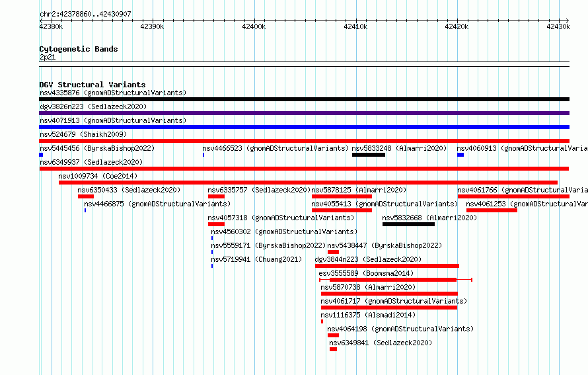The height and width of the screenshot is (375, 588).
Task: Open the nsv4560302 variant label
Action: [x=284, y=231]
